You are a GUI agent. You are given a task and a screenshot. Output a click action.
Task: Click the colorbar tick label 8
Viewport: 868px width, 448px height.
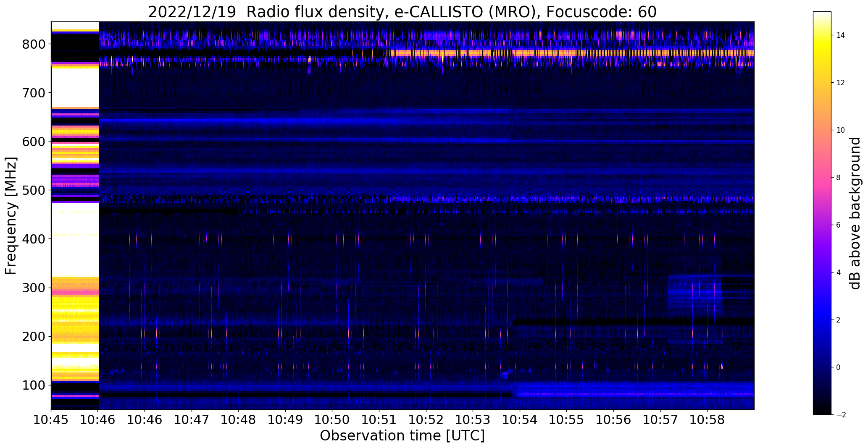click(x=839, y=178)
